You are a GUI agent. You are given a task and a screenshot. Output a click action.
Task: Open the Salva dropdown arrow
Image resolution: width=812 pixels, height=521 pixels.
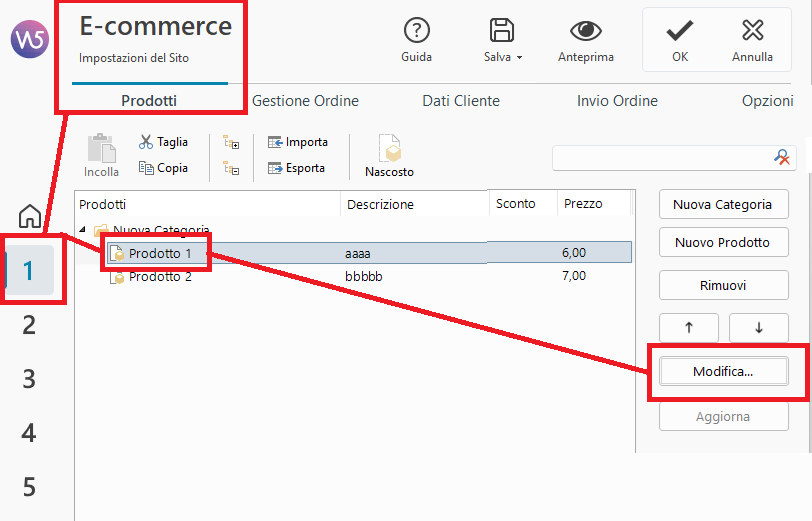(x=519, y=57)
